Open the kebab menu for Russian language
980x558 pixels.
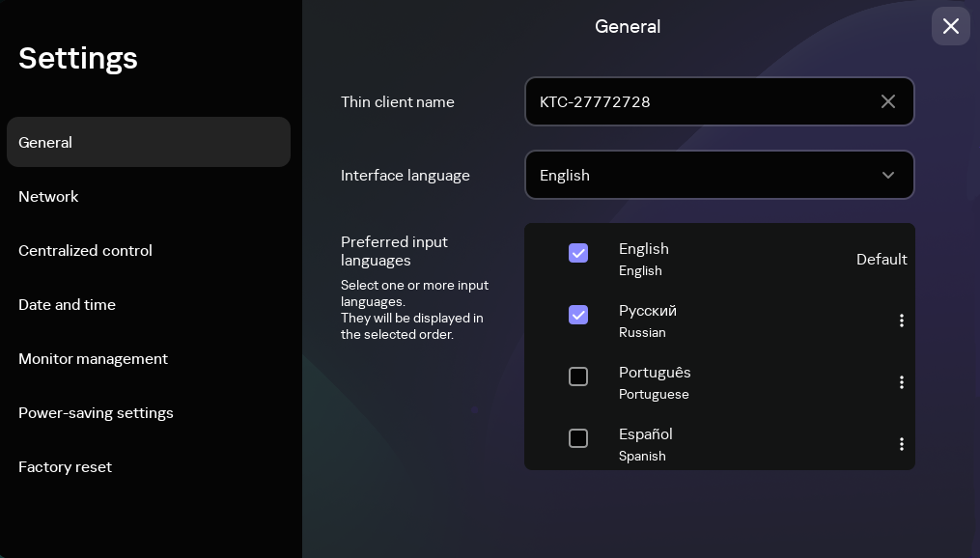tap(901, 321)
